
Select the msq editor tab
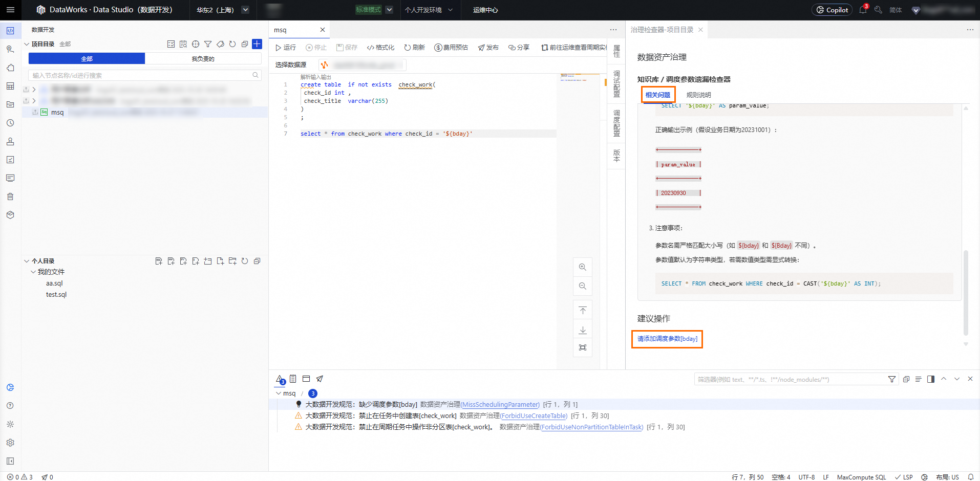(x=299, y=30)
